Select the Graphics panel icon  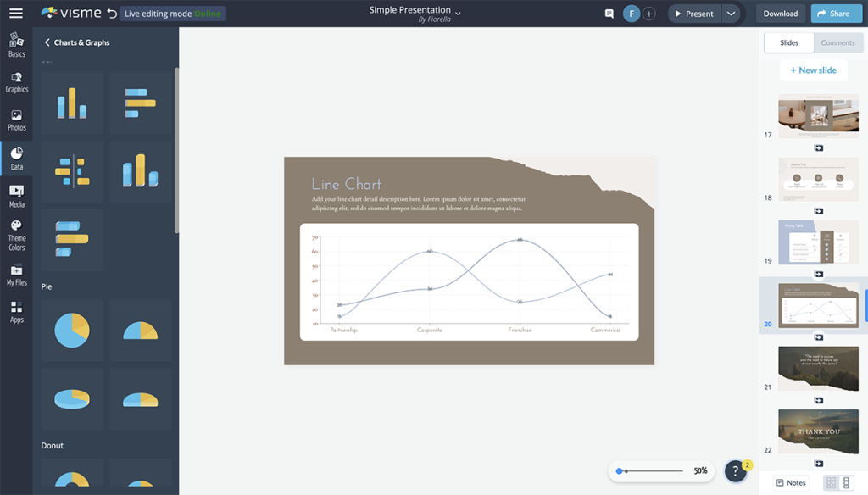tap(16, 81)
